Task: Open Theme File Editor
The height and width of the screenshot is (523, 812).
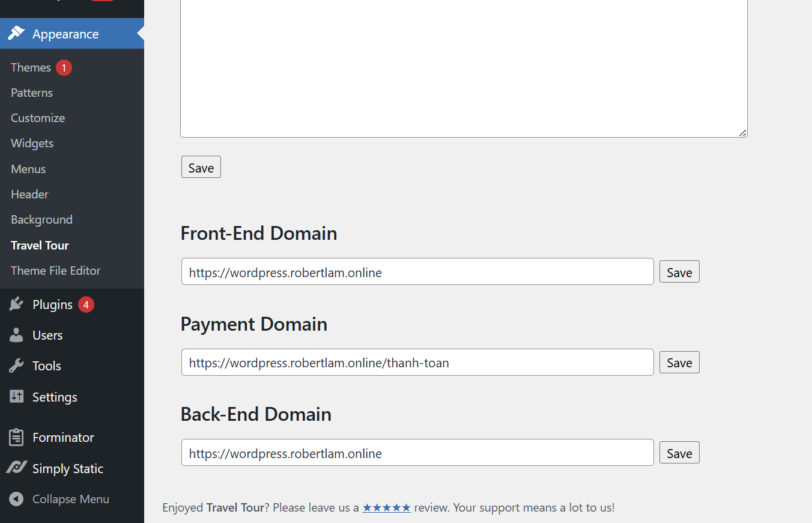Action: point(55,271)
